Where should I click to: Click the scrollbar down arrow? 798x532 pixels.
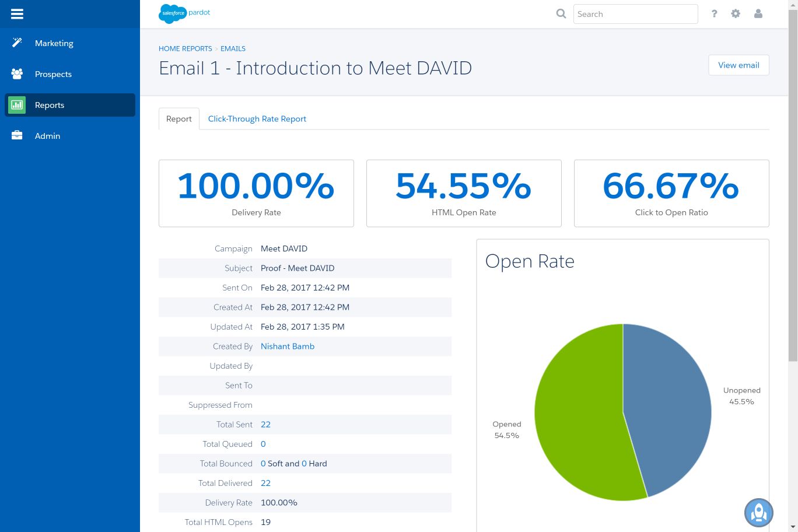[793, 527]
